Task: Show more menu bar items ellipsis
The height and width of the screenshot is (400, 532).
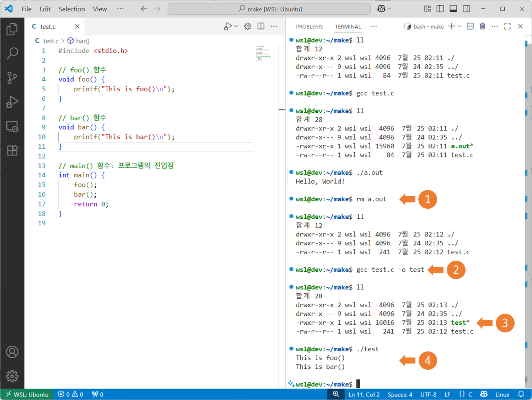Action: click(x=120, y=9)
